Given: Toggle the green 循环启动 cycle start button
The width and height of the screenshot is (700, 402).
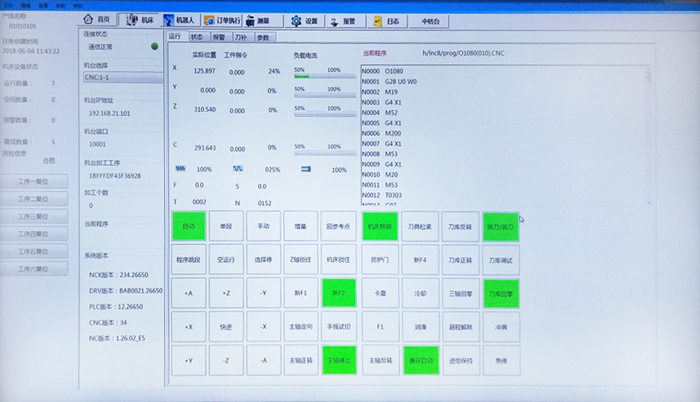Looking at the screenshot, I should 421,359.
